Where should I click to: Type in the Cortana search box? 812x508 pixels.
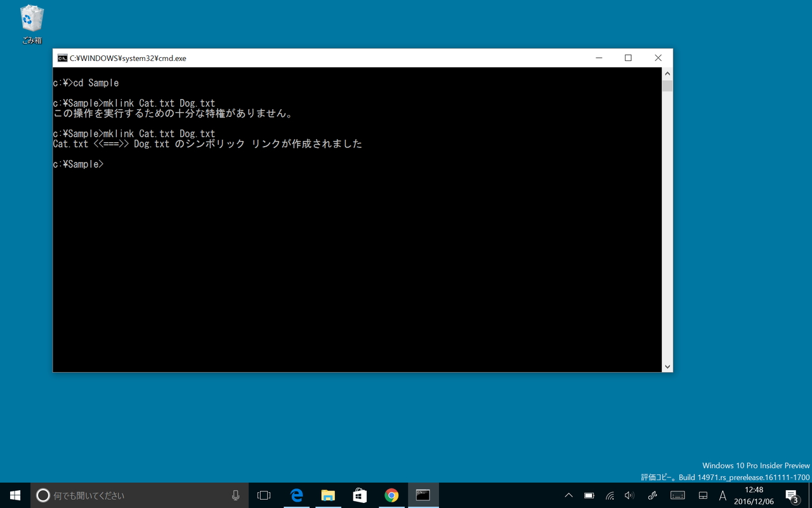click(x=140, y=495)
